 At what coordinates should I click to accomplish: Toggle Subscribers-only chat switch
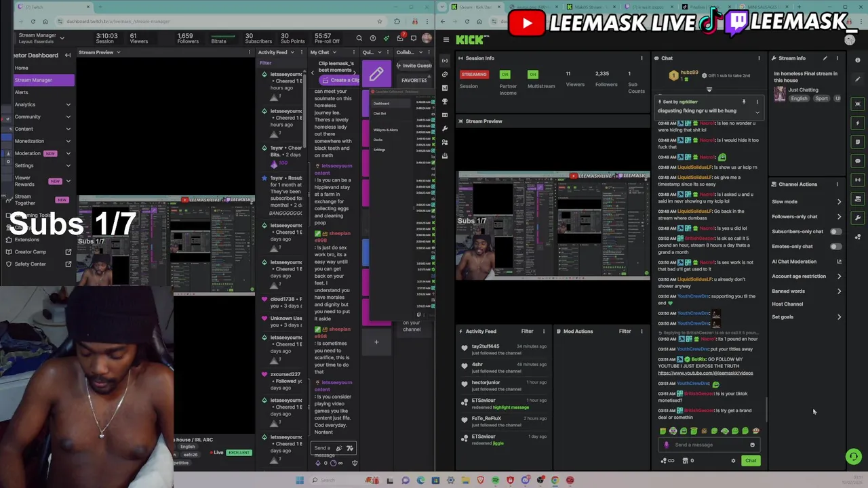[x=835, y=232]
